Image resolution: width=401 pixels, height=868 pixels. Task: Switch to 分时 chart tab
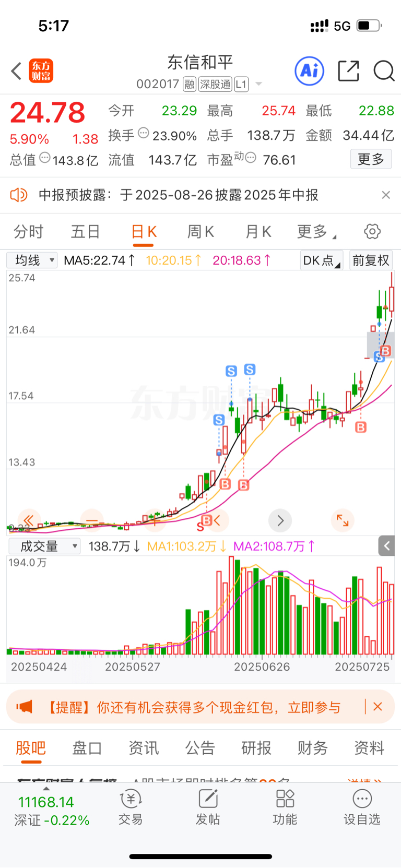[29, 232]
